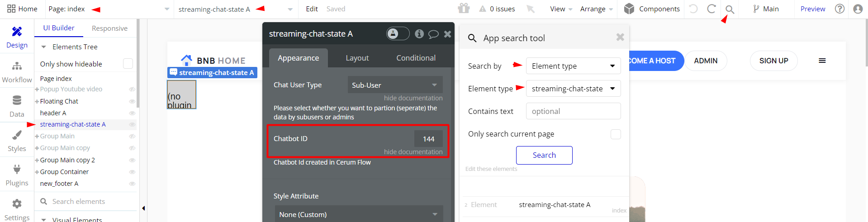
Task: Toggle the Only show hideable checkbox
Action: (x=128, y=64)
